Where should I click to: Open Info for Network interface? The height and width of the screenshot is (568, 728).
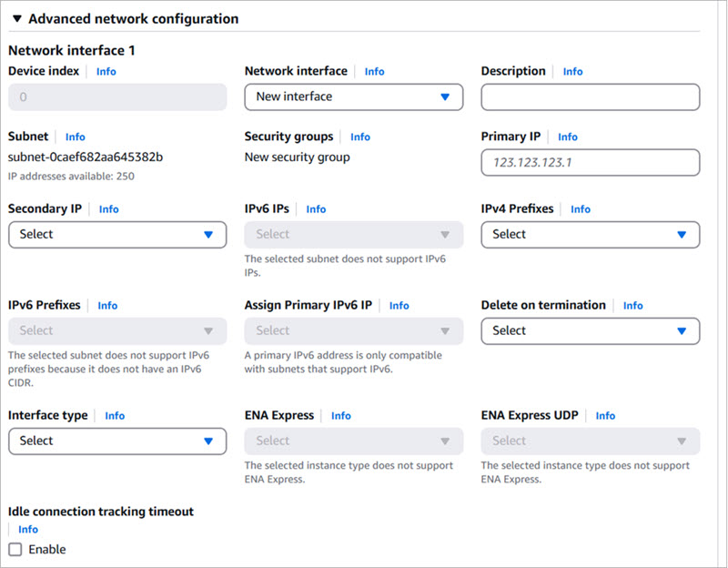pos(374,71)
